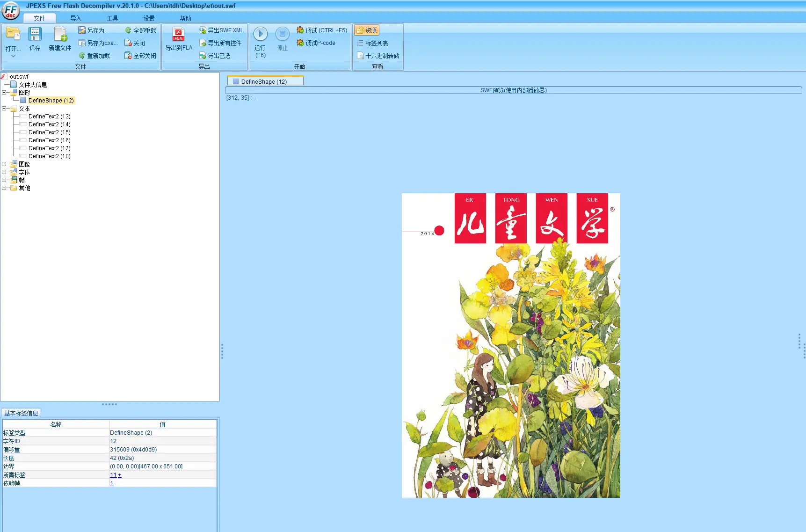Image resolution: width=806 pixels, height=532 pixels.
Task: Open the 文件 ribbon tab
Action: pyautogui.click(x=39, y=18)
